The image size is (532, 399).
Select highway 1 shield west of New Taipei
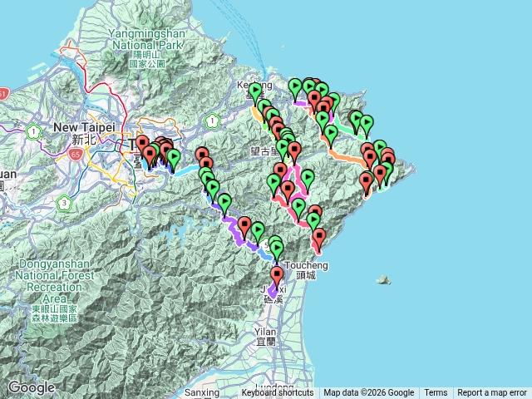coord(33,131)
